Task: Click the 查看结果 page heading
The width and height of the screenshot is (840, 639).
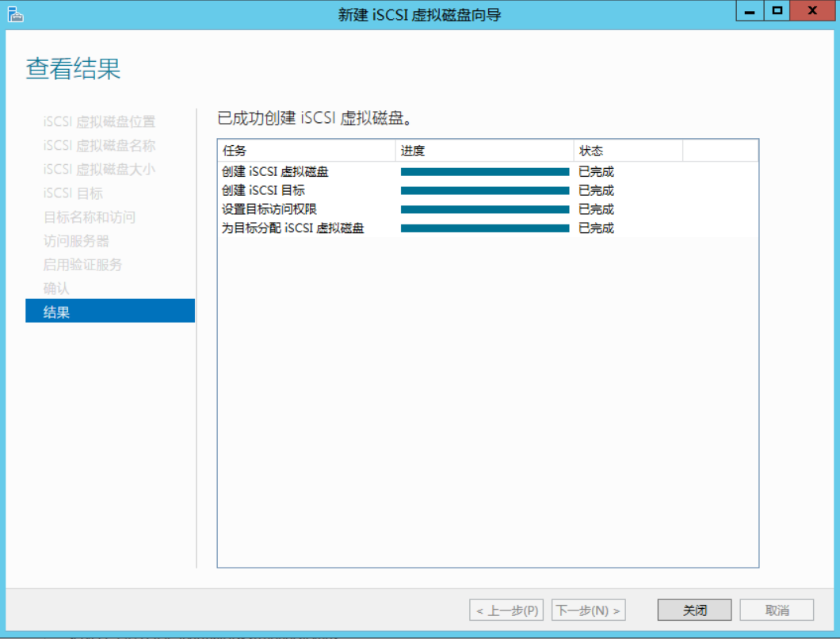Action: coord(74,69)
